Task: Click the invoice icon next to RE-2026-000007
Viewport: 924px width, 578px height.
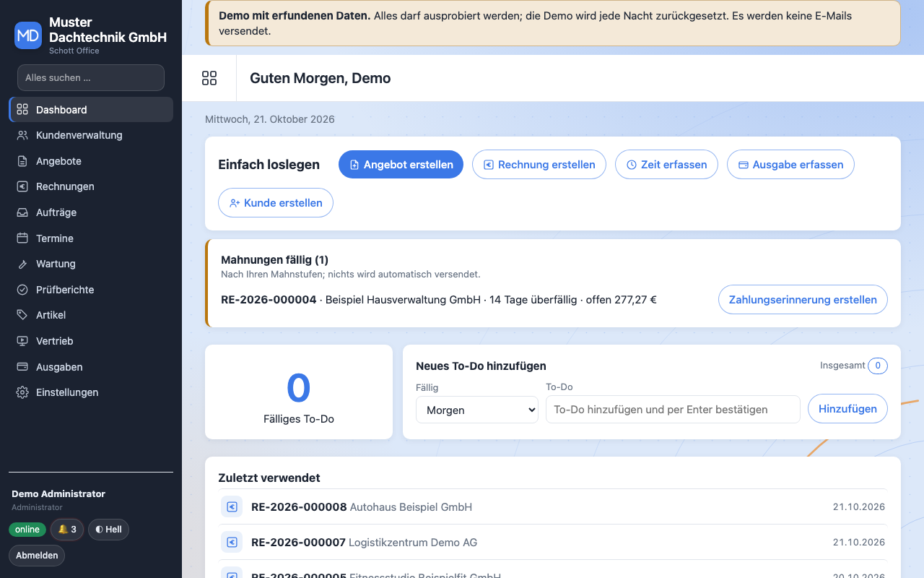Action: point(232,542)
